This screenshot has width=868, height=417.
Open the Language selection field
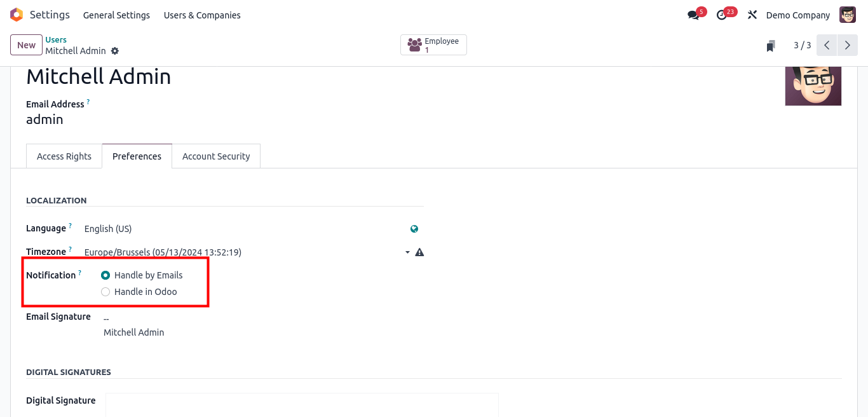[x=241, y=229]
